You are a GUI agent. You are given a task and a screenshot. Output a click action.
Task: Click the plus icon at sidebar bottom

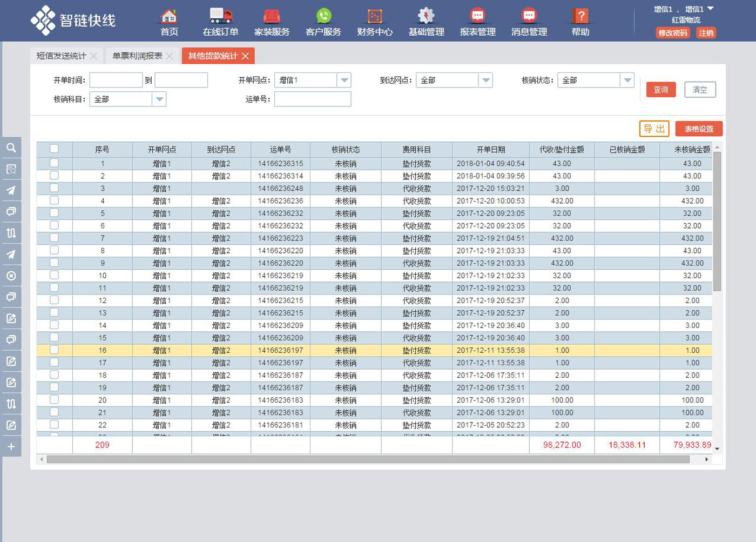[x=11, y=446]
